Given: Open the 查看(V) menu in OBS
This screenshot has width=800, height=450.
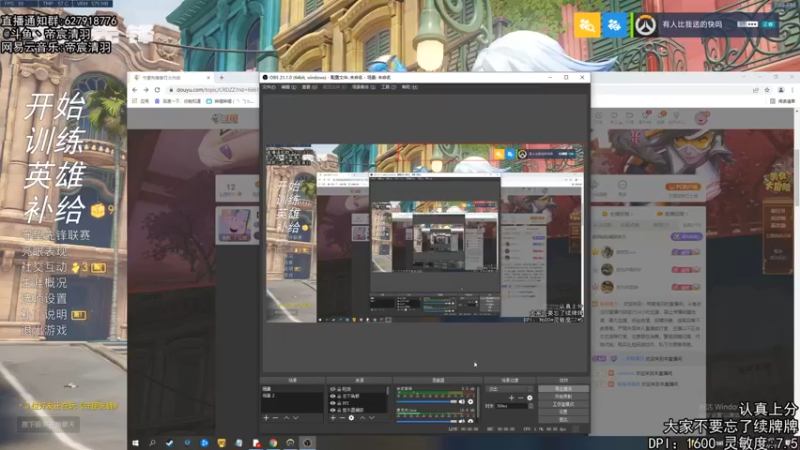Looking at the screenshot, I should (x=309, y=87).
